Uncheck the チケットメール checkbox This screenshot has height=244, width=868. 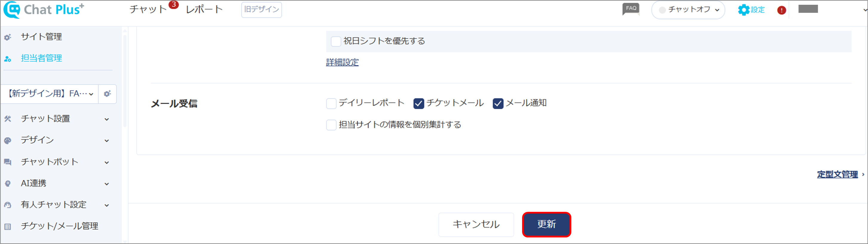pos(418,103)
